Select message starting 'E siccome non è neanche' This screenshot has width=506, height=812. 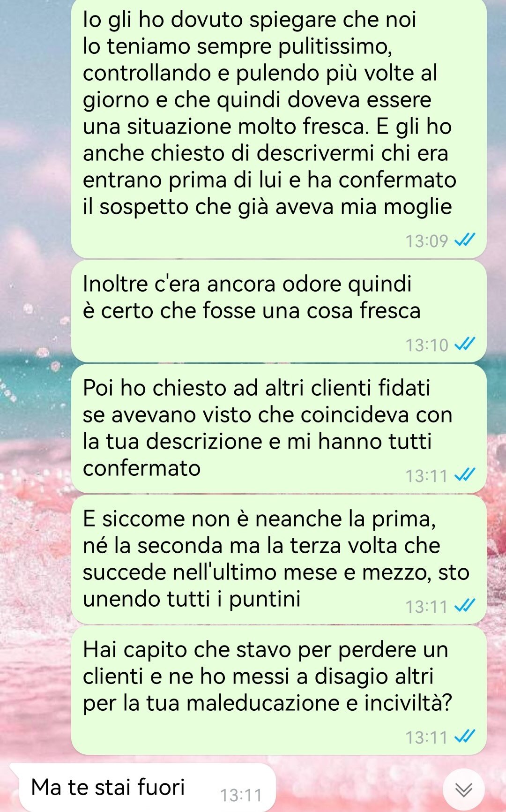click(279, 559)
